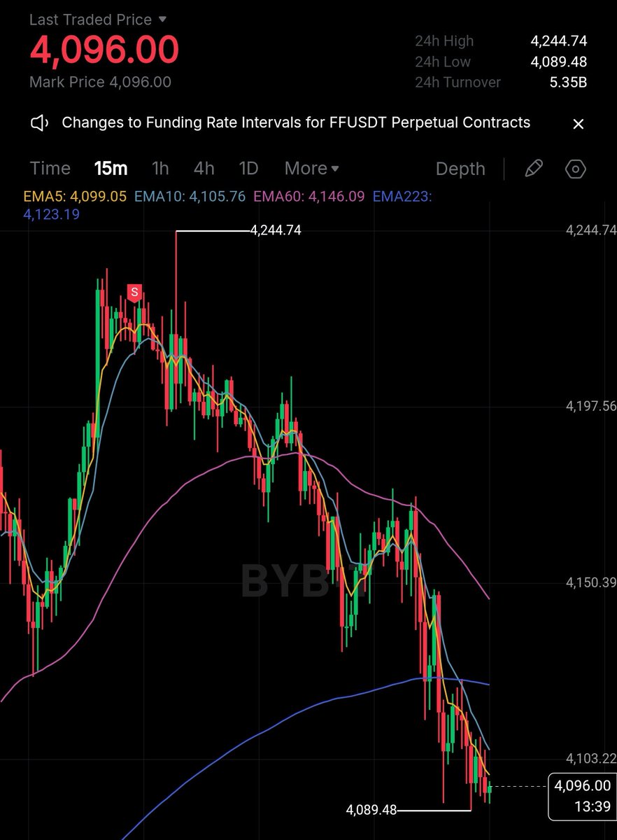Click the 4,244.74 high price marker
617x840 pixels.
click(275, 230)
